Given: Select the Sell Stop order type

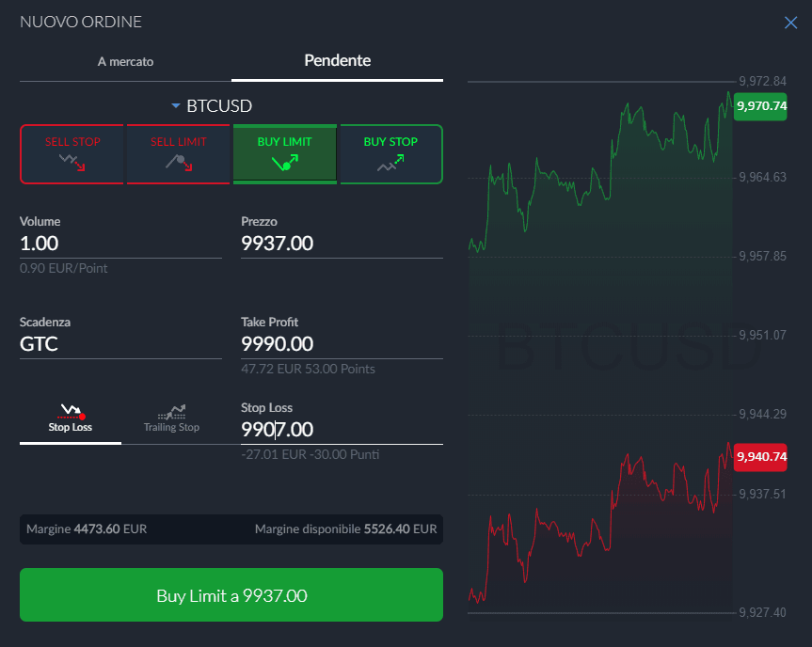Looking at the screenshot, I should pyautogui.click(x=72, y=154).
